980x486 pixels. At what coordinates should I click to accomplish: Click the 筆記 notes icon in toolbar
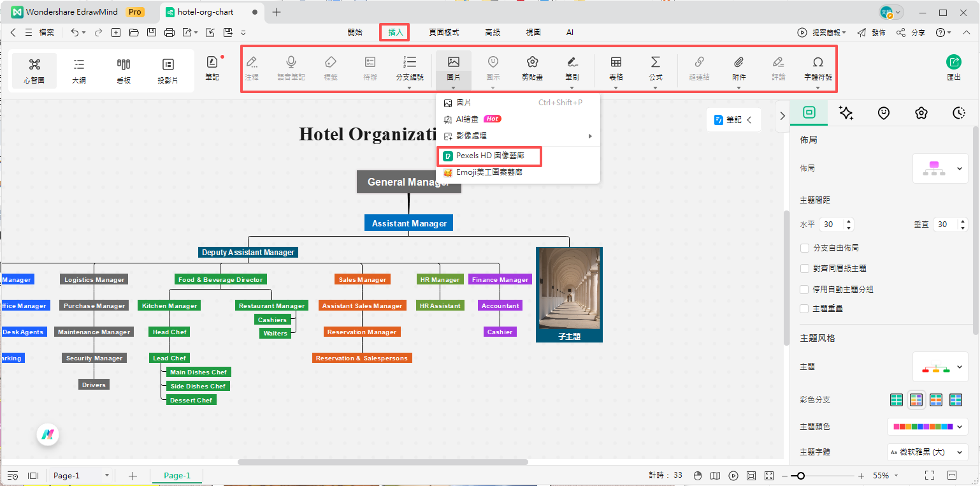[212, 63]
